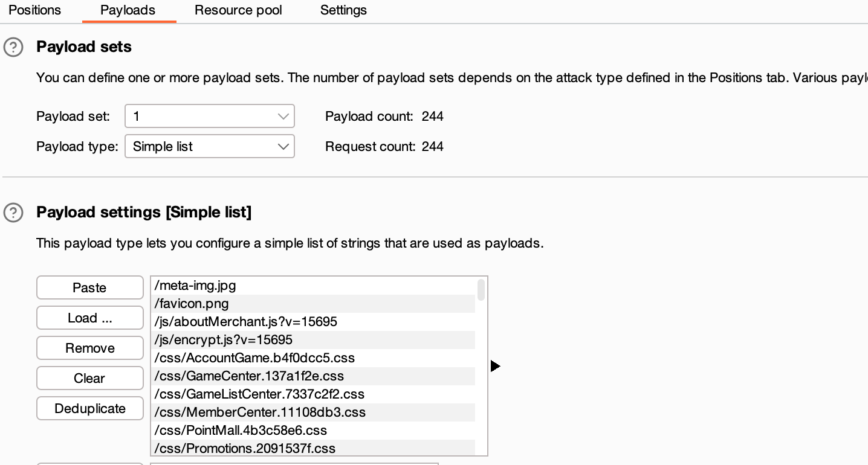This screenshot has width=868, height=465.
Task: Select the /meta-img.jpg payload entry
Action: coord(312,286)
